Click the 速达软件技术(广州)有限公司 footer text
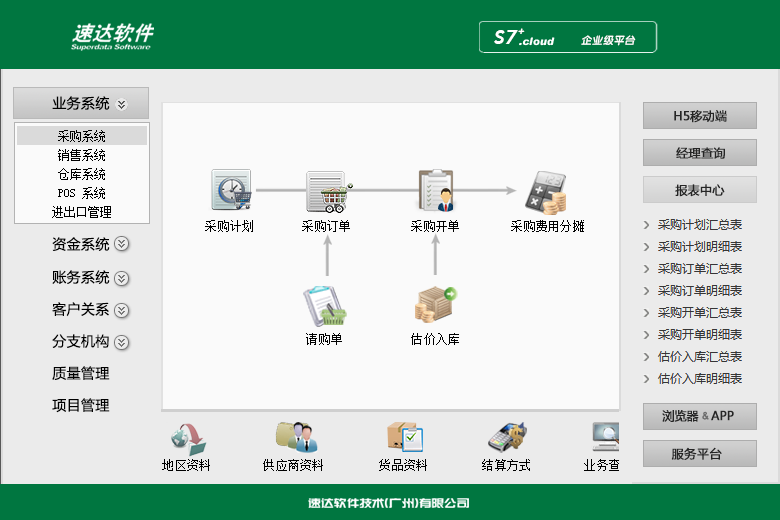 tap(388, 503)
